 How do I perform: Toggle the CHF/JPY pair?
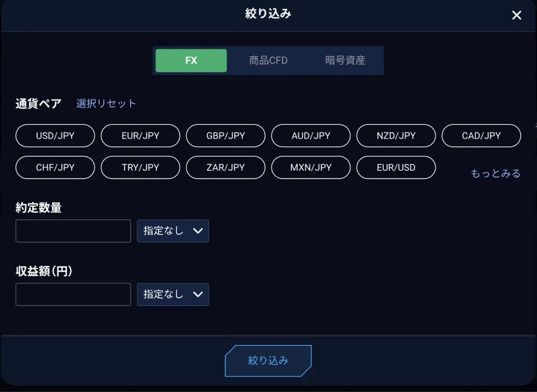pos(55,167)
